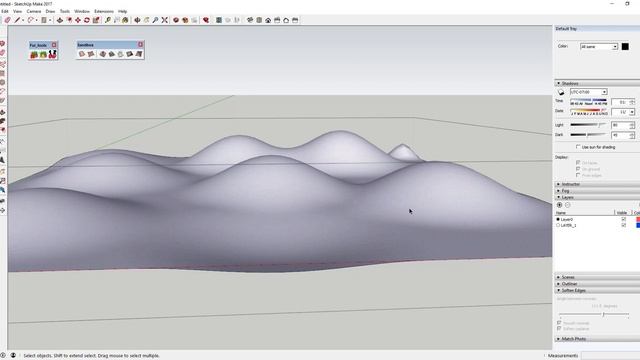Set Layer0 as active layer

(558, 220)
